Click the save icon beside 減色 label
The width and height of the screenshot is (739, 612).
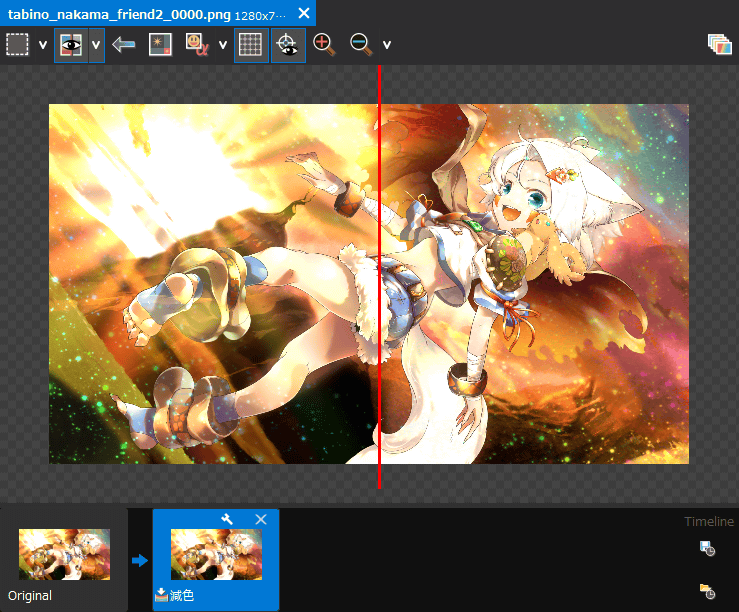[161, 595]
